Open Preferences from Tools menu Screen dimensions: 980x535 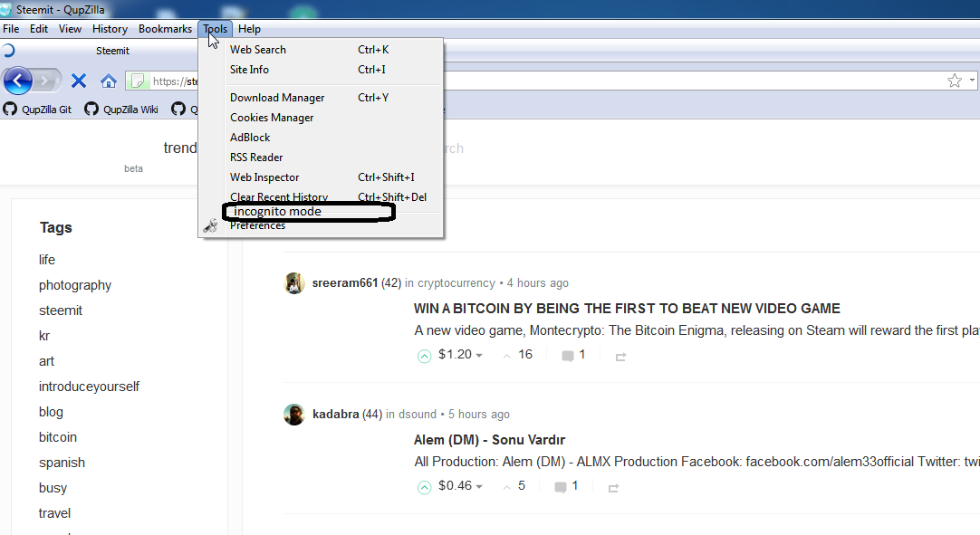321,226
